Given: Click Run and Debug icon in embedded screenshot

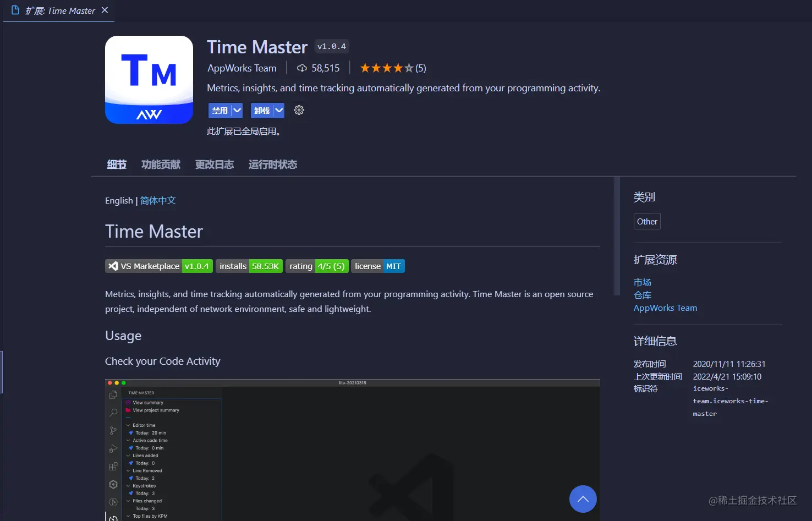Looking at the screenshot, I should coord(113,449).
